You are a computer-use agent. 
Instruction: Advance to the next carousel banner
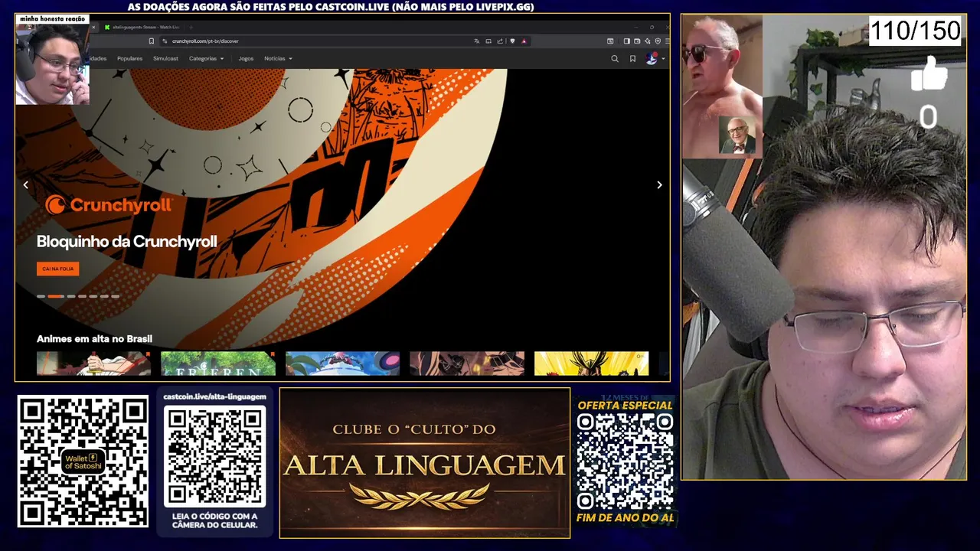click(659, 184)
